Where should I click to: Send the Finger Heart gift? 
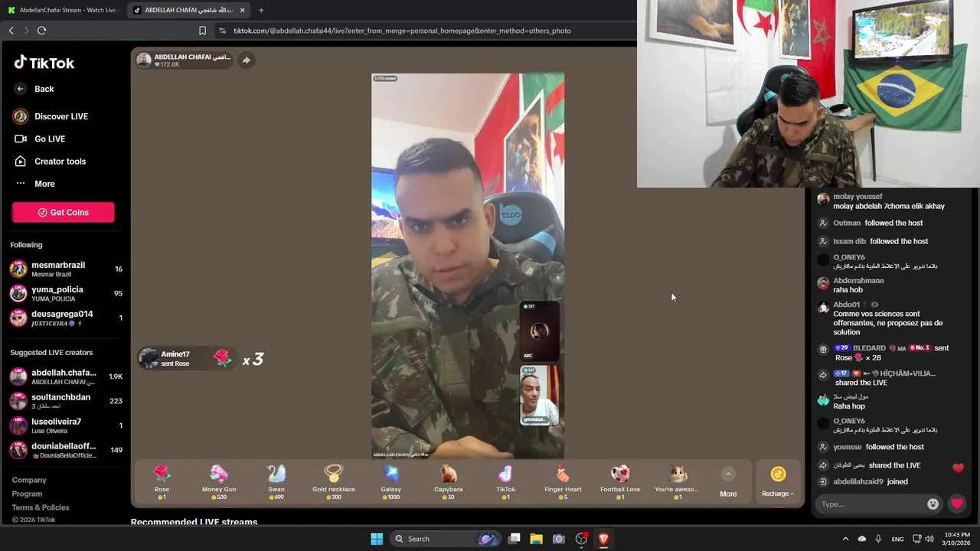[563, 482]
